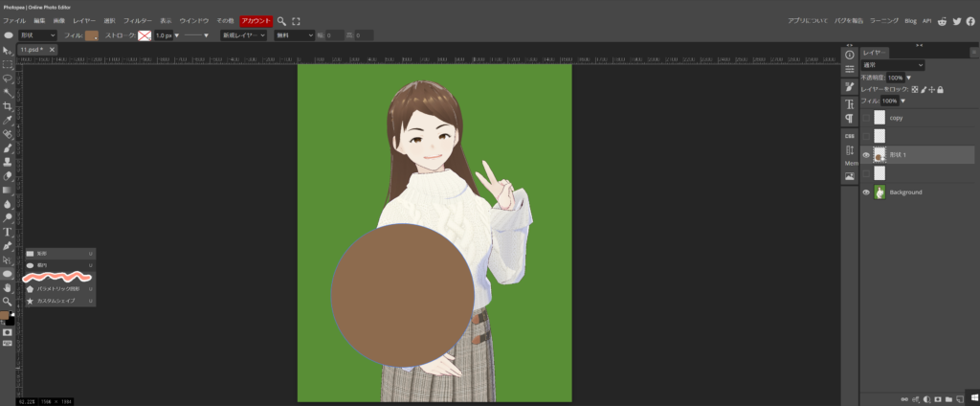Expand the 新規レイヤー dropdown
This screenshot has width=980, height=406.
[243, 35]
